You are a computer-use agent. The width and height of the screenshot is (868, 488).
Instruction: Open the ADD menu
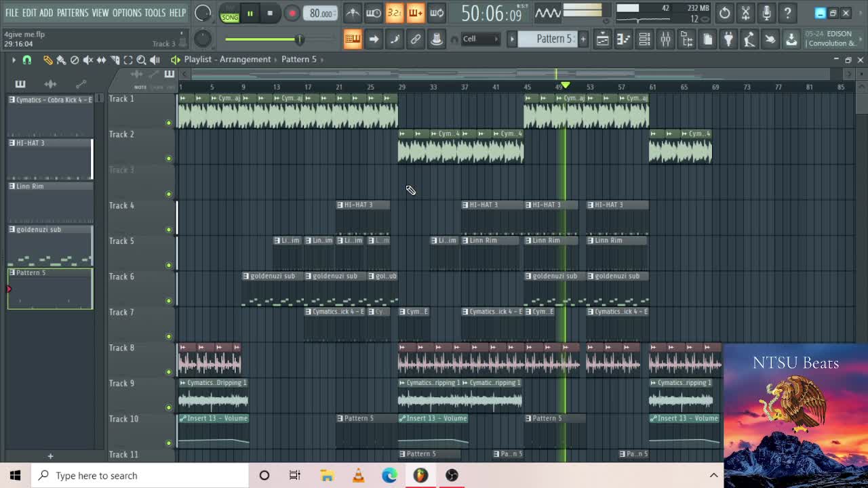pos(46,13)
